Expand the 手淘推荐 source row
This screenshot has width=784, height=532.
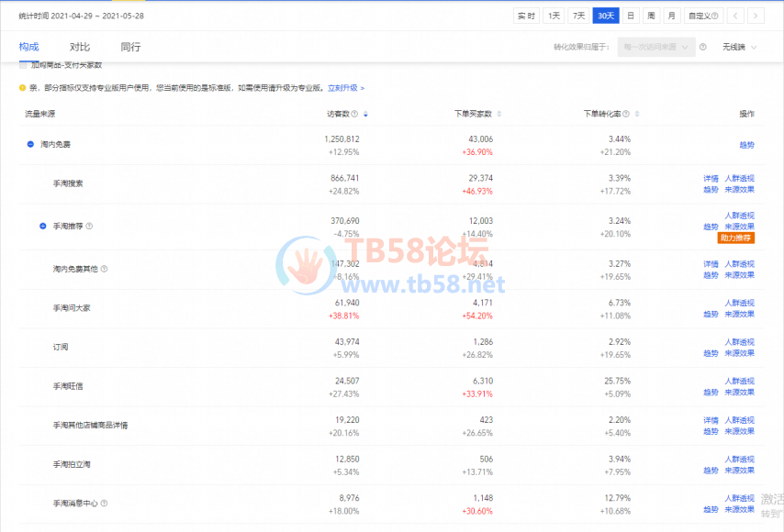(x=43, y=226)
